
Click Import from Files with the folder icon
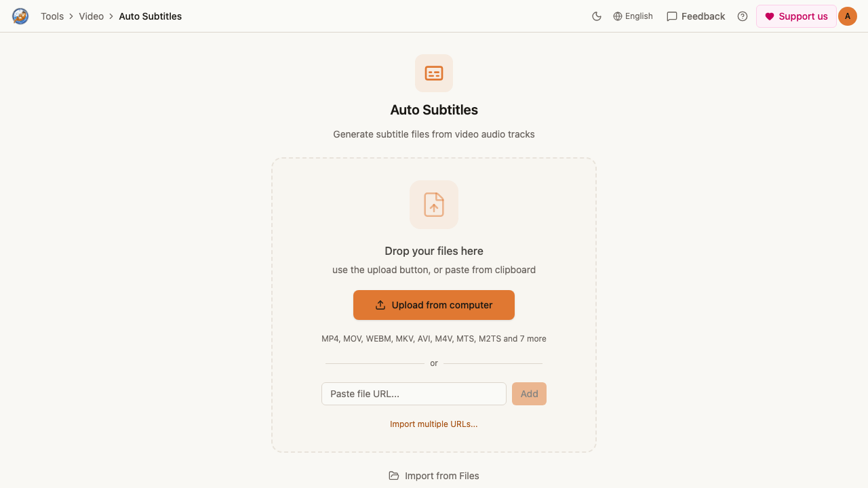click(434, 476)
